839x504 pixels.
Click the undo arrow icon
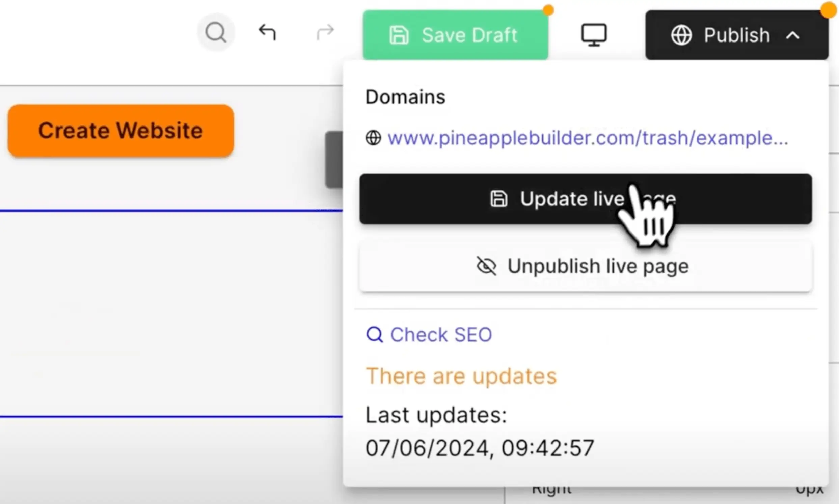(x=267, y=33)
